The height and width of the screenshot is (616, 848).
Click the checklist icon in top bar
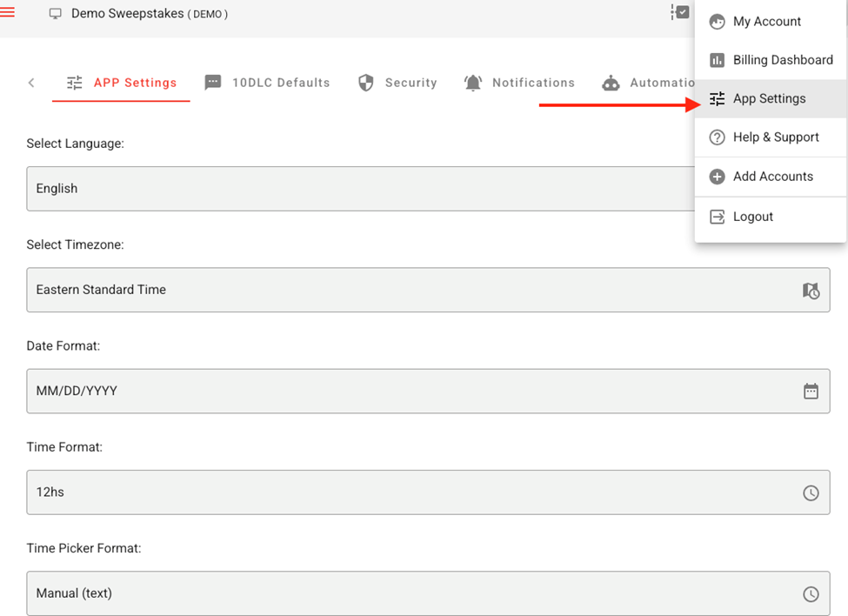(680, 12)
